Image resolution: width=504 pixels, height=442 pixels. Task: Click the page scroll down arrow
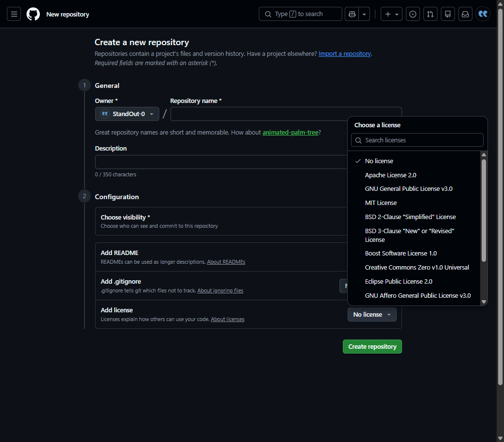click(x=500, y=439)
